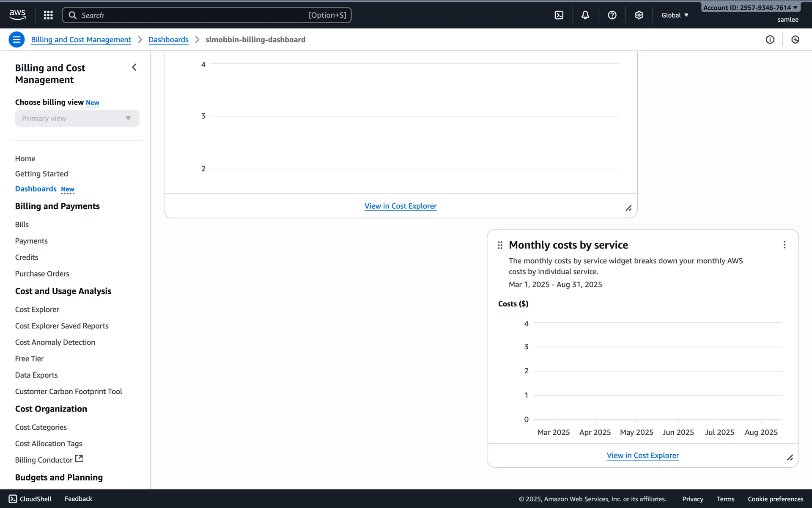812x508 pixels.
Task: Open widget options three-dot menu
Action: click(x=784, y=245)
